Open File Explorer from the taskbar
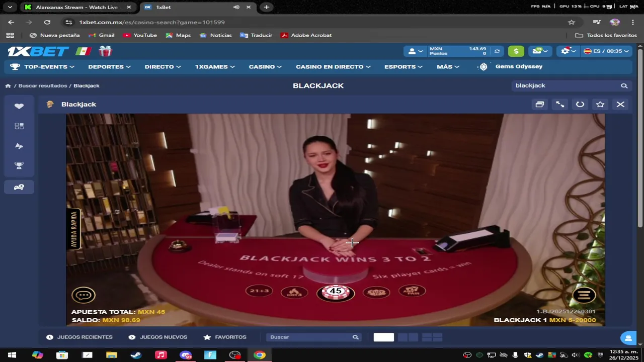This screenshot has width=644, height=362. click(112, 355)
